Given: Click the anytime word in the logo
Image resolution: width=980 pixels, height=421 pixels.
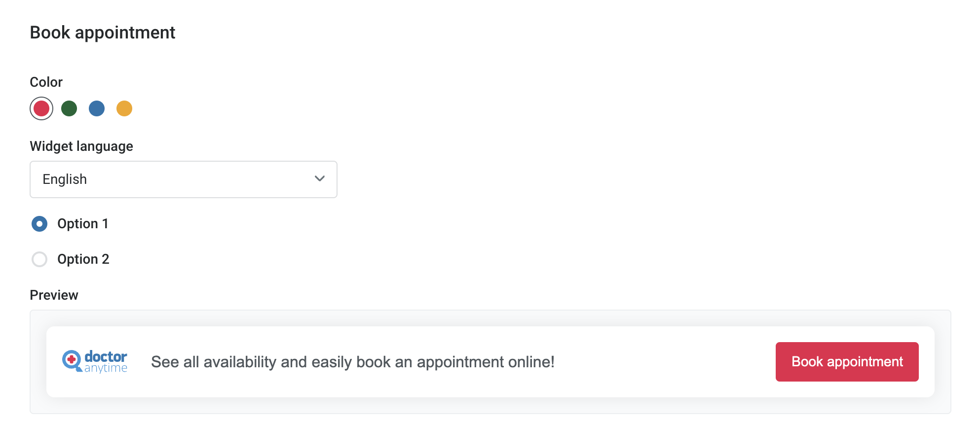Looking at the screenshot, I should [106, 368].
